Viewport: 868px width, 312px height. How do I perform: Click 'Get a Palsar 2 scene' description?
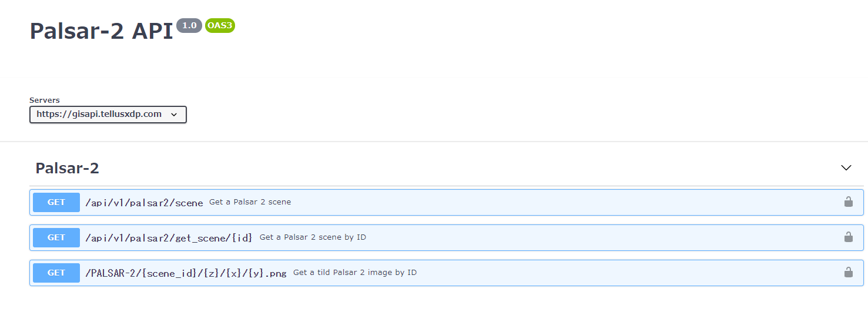click(x=250, y=202)
